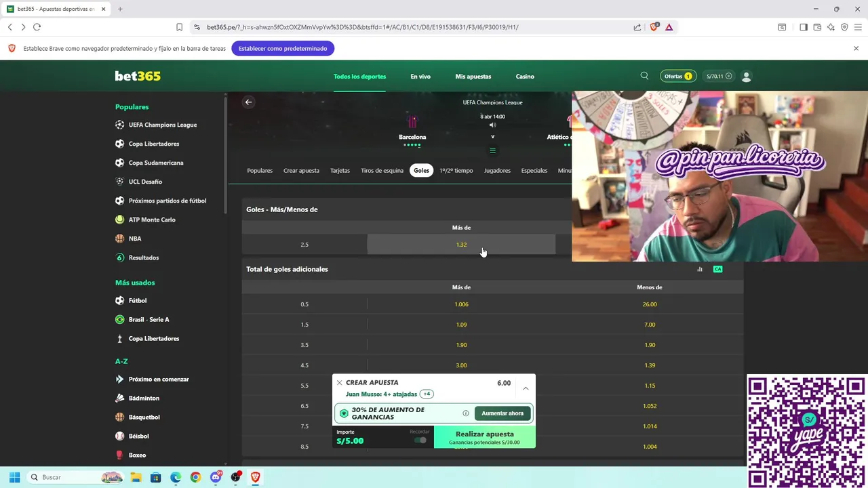
Task: Switch to Todos los deportes
Action: 359,77
